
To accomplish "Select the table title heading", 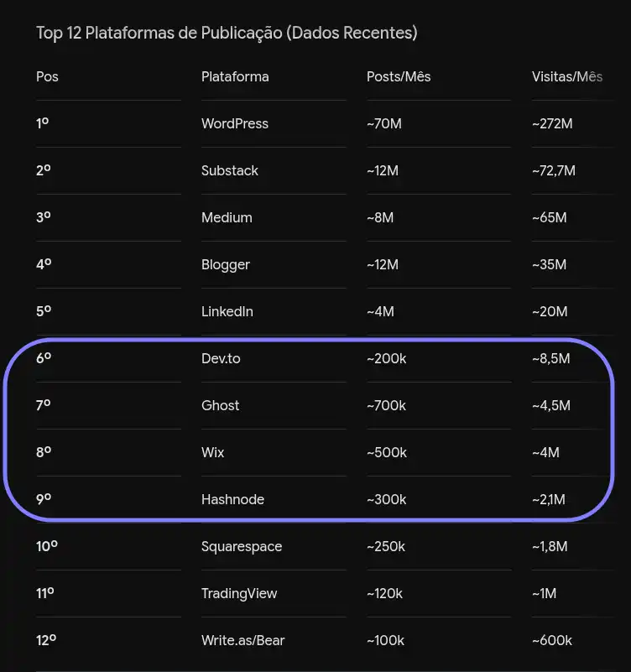I will pyautogui.click(x=227, y=33).
